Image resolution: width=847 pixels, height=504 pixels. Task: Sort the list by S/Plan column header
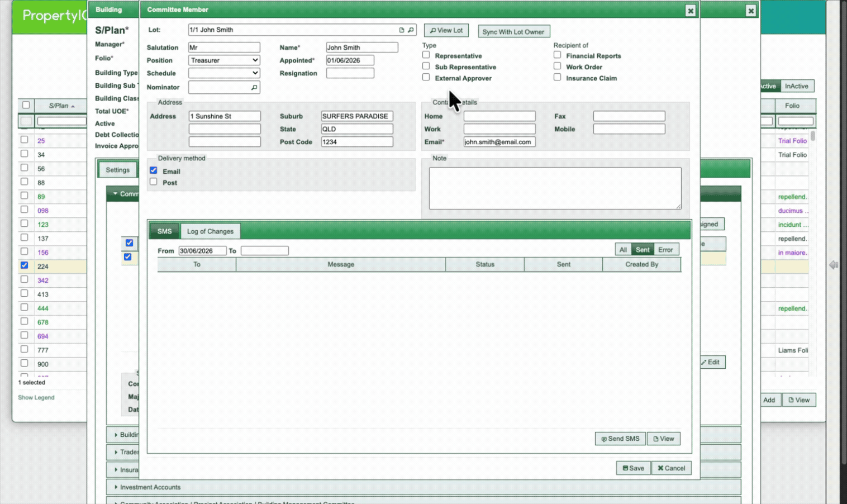pos(60,106)
